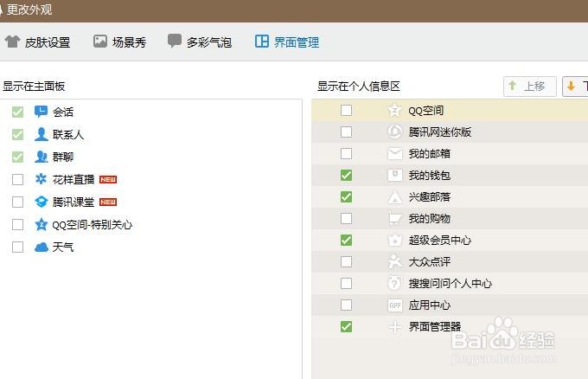Enable the 搜搜问问个人中心 checkbox
This screenshot has height=379, width=588.
coord(346,283)
